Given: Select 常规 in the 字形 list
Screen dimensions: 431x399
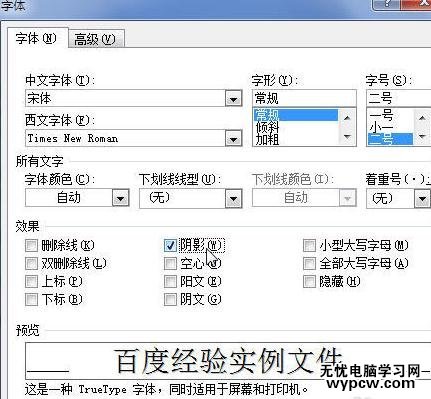Looking at the screenshot, I should tap(295, 115).
